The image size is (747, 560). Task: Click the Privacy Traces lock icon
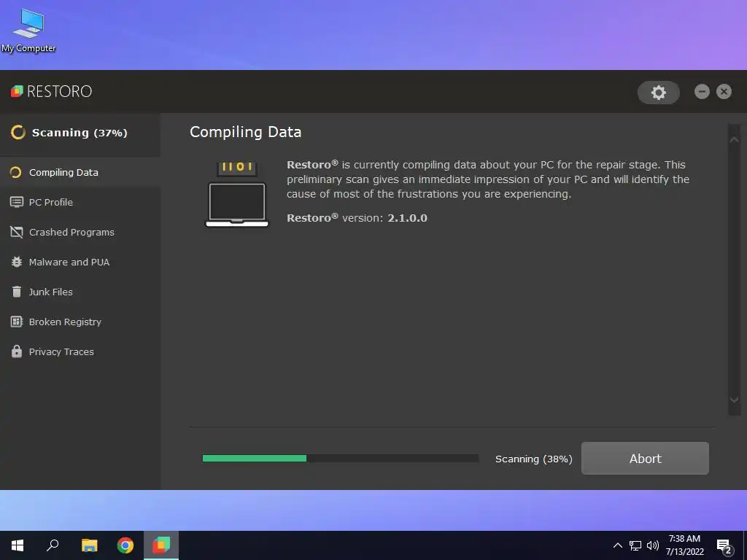[x=17, y=351]
